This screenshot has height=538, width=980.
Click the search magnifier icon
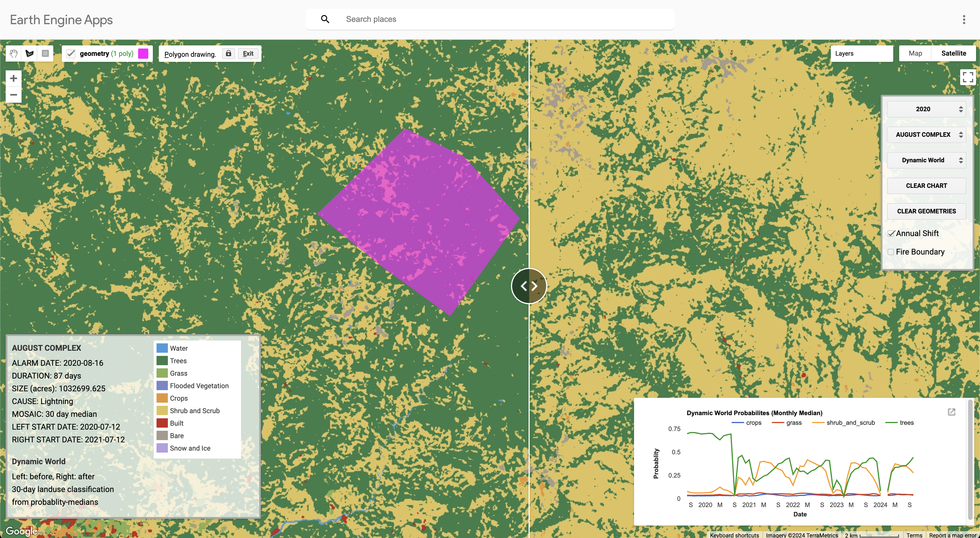pyautogui.click(x=325, y=19)
